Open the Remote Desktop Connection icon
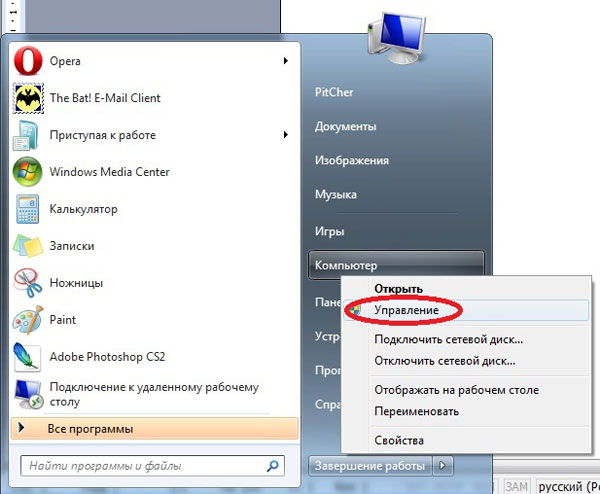This screenshot has width=600, height=494. pyautogui.click(x=28, y=394)
